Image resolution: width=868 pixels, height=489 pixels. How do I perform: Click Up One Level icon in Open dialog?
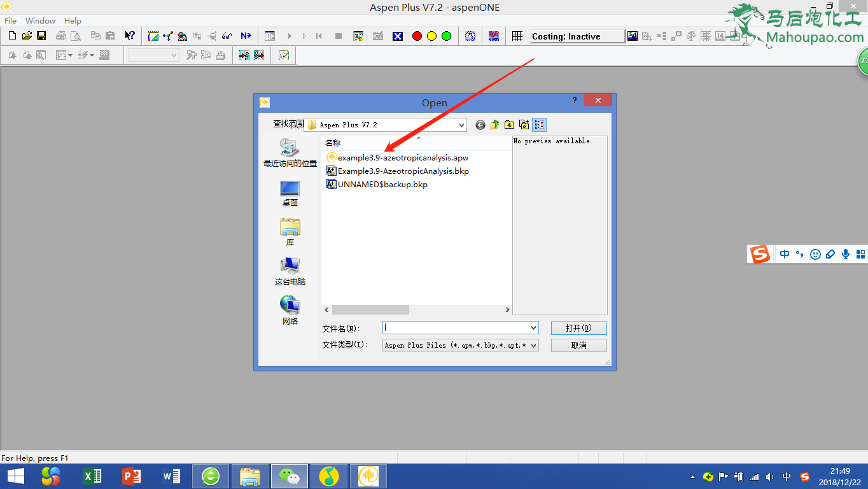click(x=494, y=125)
